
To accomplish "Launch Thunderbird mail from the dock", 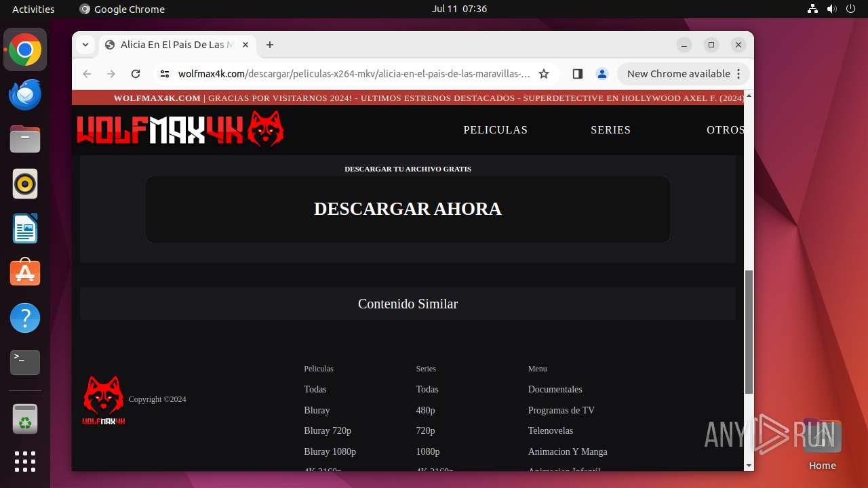I will [x=25, y=95].
